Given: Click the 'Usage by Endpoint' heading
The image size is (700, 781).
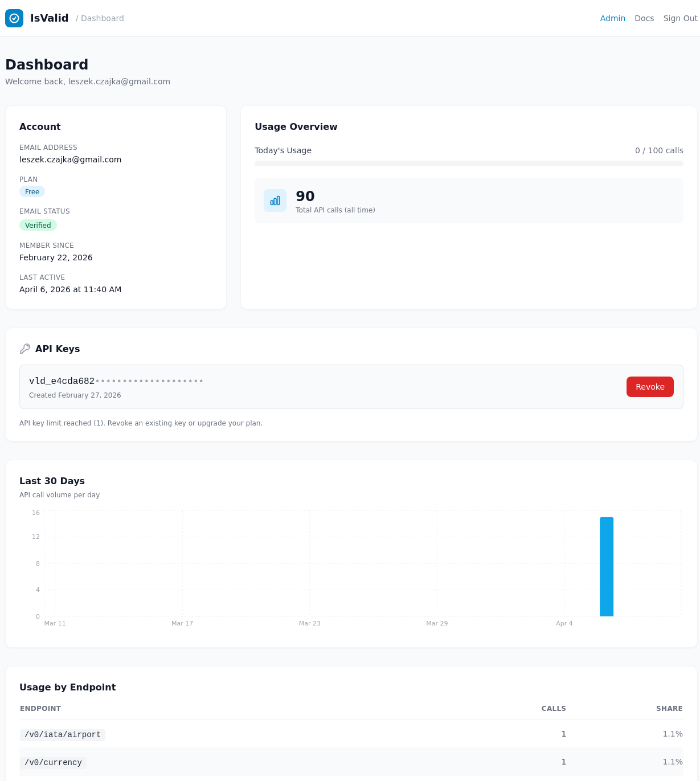Looking at the screenshot, I should coord(67,687).
